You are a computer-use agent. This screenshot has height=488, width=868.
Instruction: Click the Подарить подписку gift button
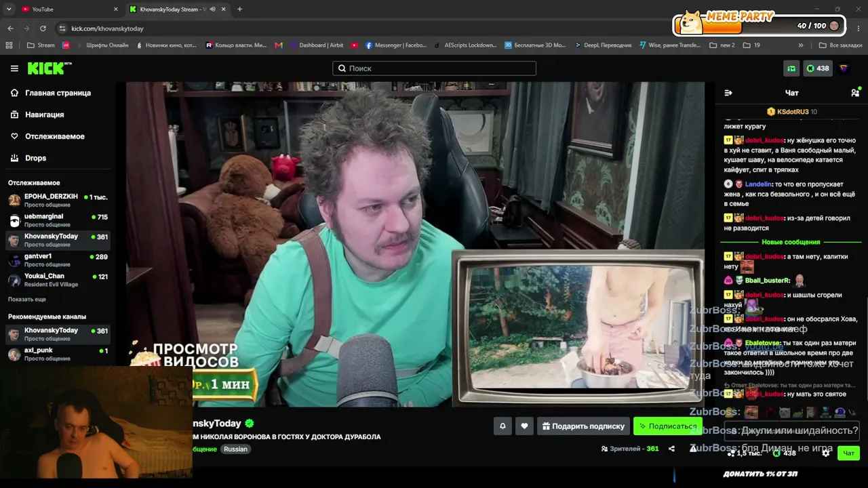(583, 426)
